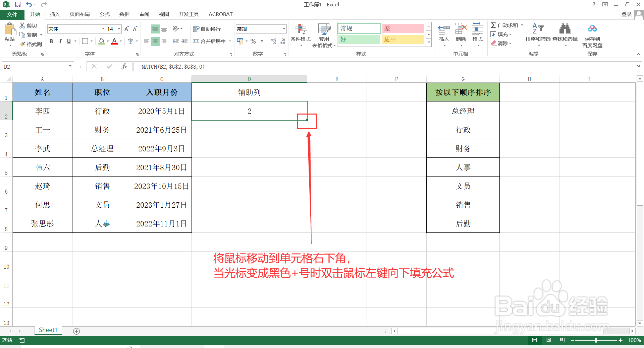Screen dimensions: 644x348
Task: Click the 登录 (Sign in) button
Action: (x=626, y=14)
